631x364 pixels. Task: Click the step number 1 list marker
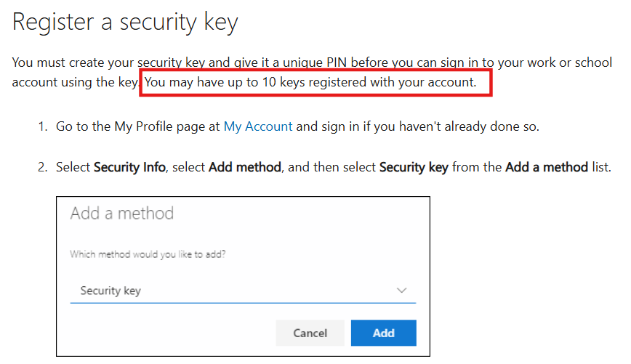pos(42,126)
